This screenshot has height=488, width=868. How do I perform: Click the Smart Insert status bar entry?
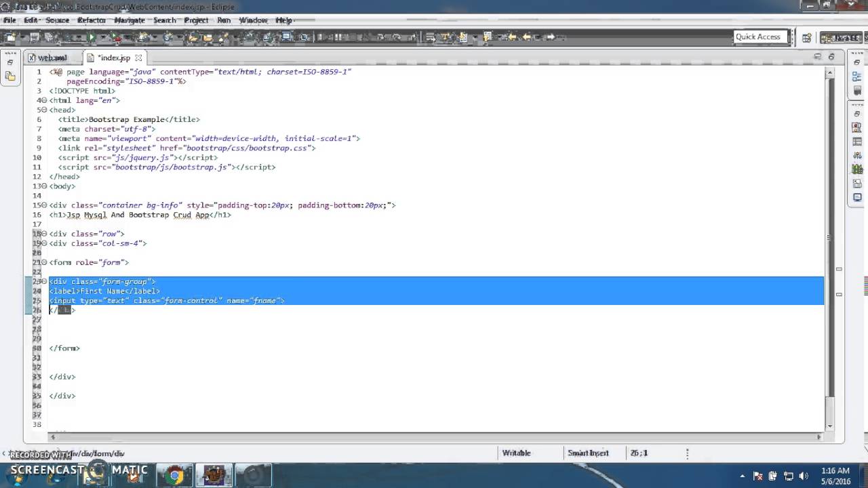(588, 453)
